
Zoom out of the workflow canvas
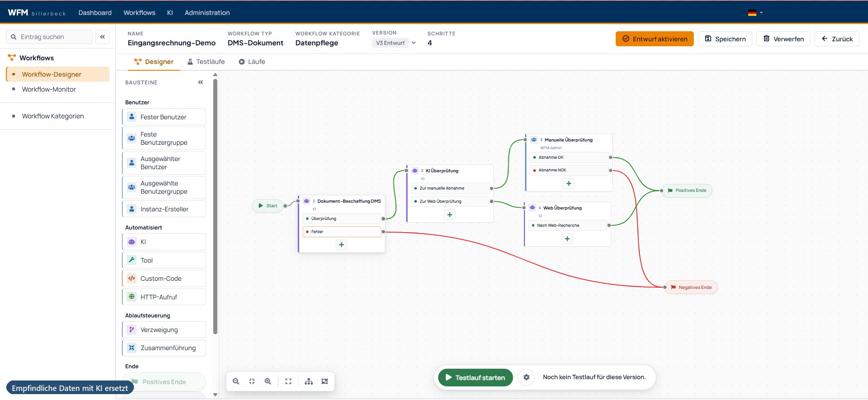[x=236, y=381]
